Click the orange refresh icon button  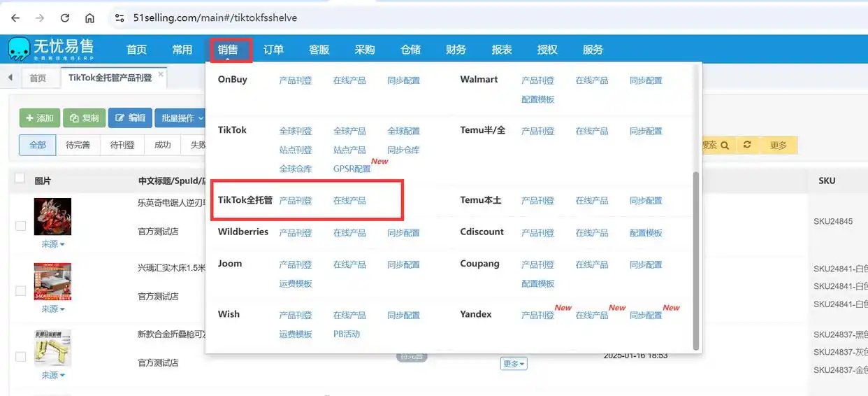pos(747,145)
